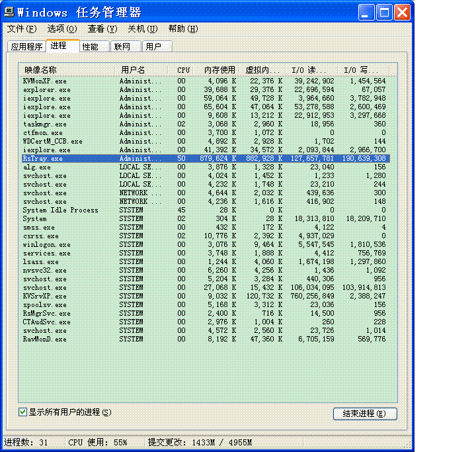Minimize the Task Manager window
Viewport: 476px width, 452px height.
366,13
